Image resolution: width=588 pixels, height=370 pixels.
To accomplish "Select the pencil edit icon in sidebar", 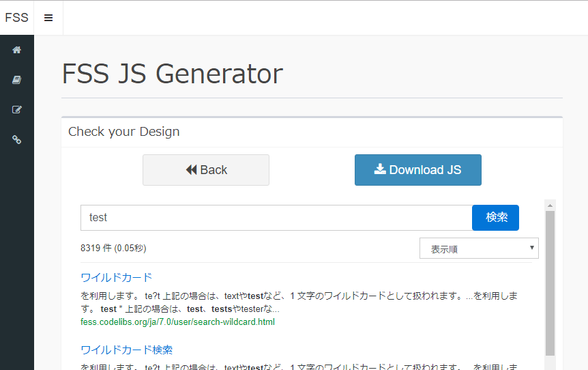I will pos(17,110).
